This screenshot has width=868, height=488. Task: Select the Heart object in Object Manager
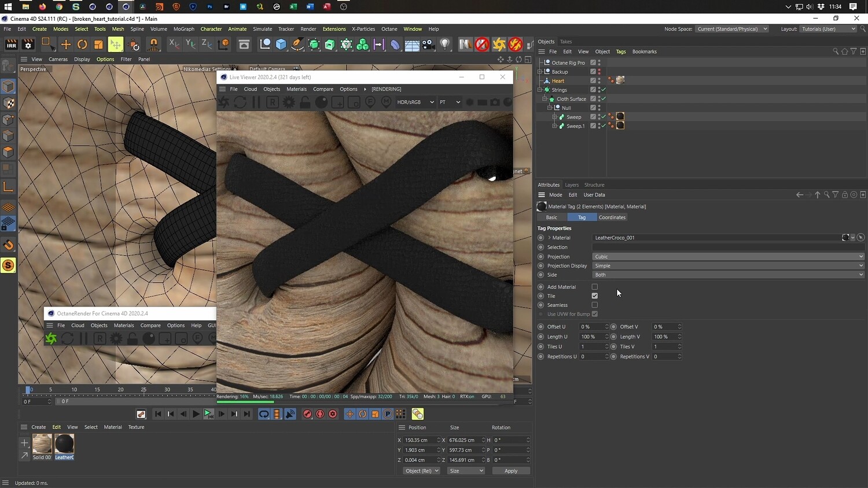558,81
